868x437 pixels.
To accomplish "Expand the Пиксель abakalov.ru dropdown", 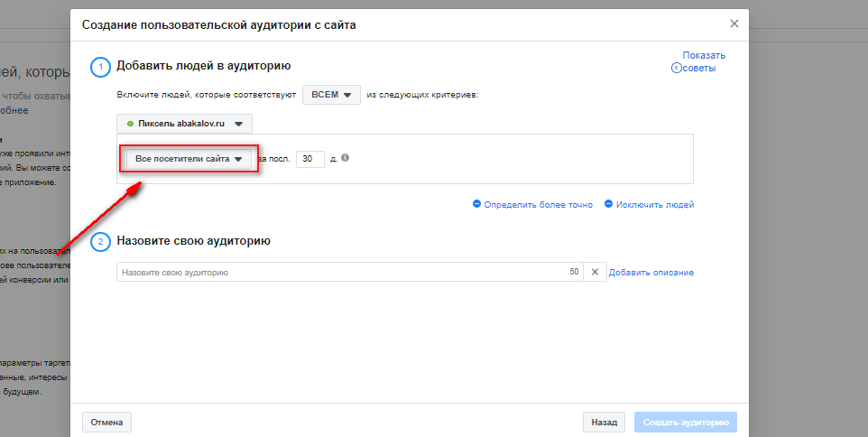I will [x=184, y=124].
